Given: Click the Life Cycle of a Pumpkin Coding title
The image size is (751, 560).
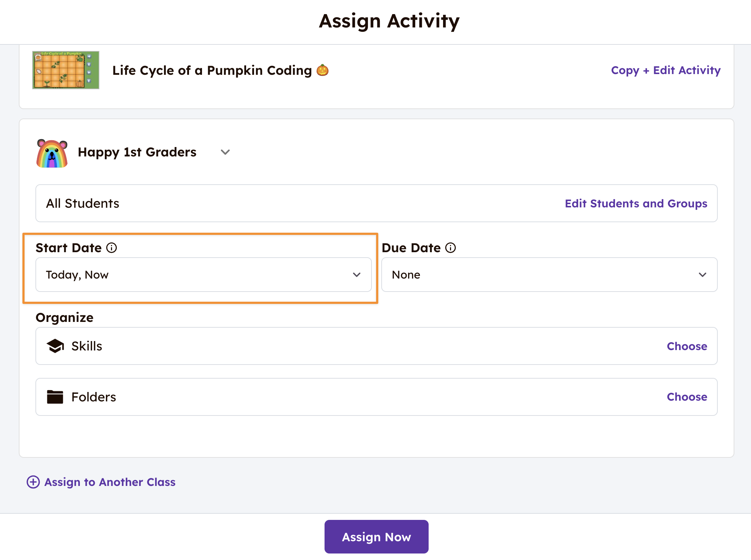Looking at the screenshot, I should [212, 70].
